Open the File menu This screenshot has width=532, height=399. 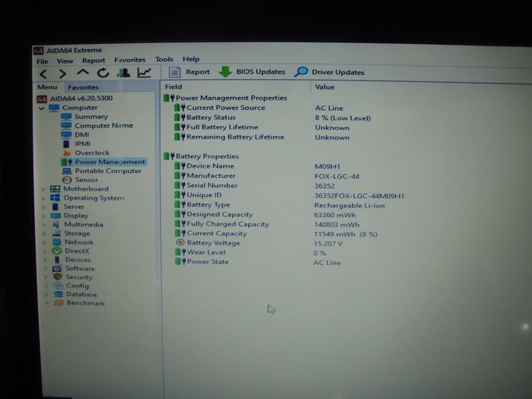click(42, 62)
